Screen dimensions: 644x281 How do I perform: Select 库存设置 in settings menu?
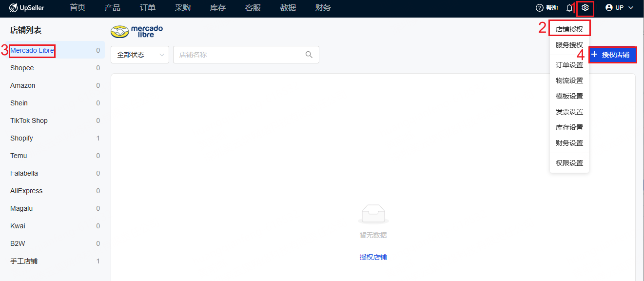click(569, 127)
